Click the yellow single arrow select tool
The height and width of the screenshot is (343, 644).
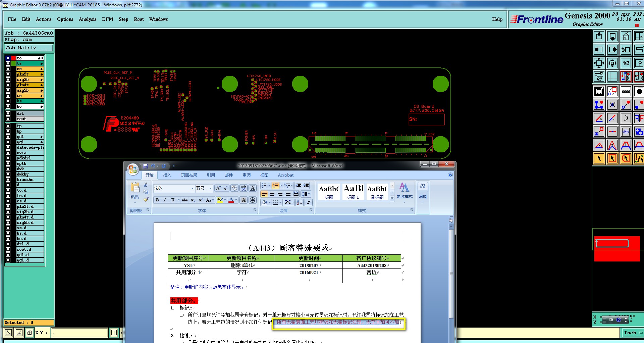599,158
